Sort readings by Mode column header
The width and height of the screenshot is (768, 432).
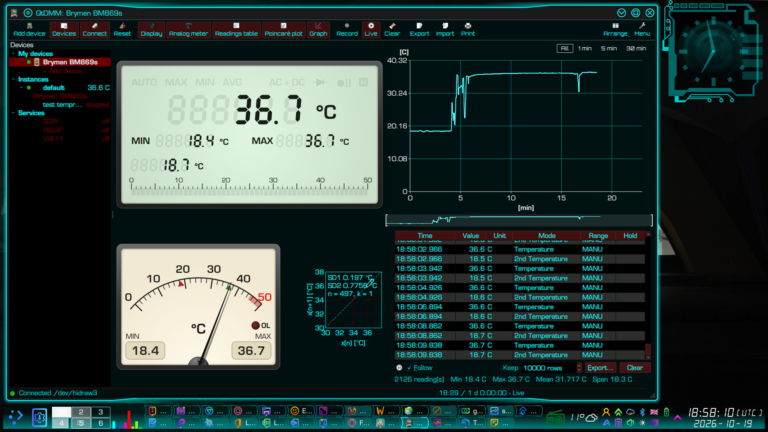[x=547, y=236]
